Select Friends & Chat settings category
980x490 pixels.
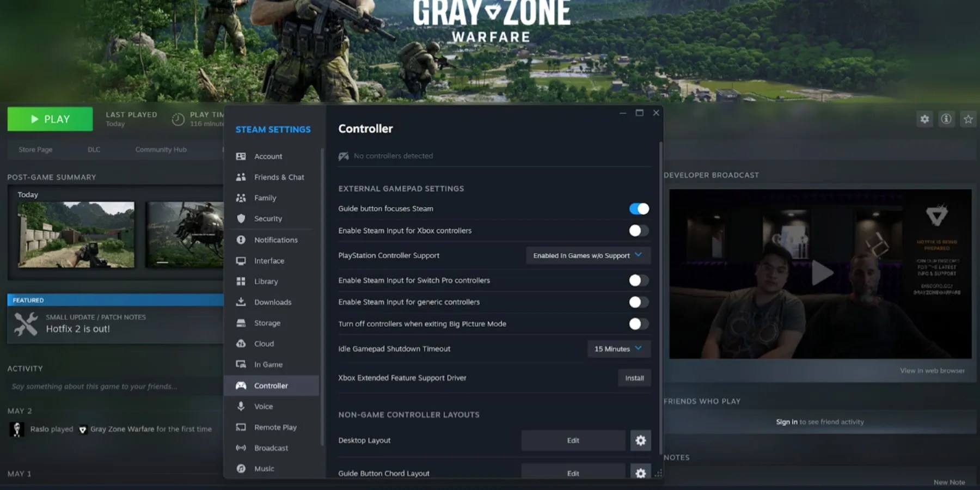point(271,177)
